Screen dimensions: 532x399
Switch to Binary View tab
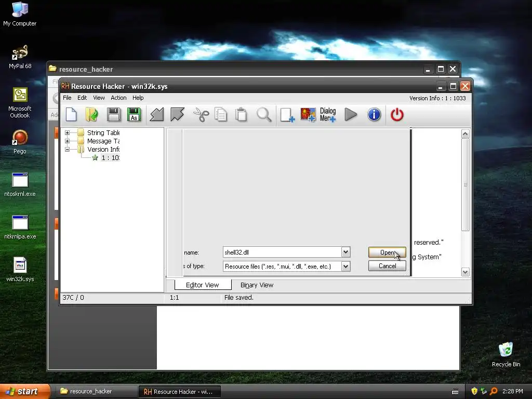[257, 285]
